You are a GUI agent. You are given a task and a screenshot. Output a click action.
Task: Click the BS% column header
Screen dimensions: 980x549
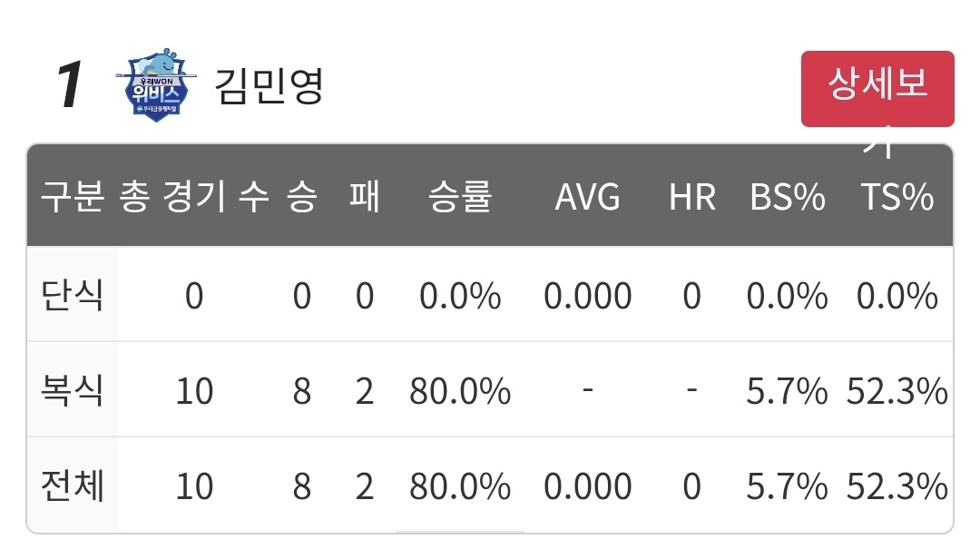tap(788, 197)
